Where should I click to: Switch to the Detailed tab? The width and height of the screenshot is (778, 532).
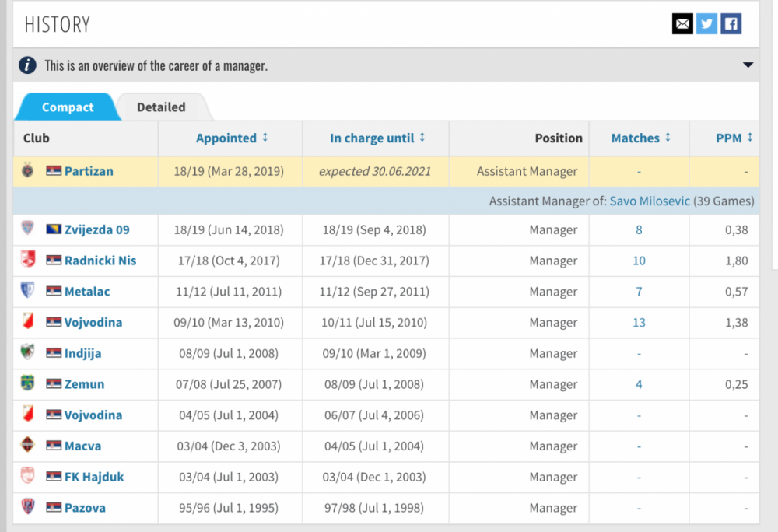(161, 107)
